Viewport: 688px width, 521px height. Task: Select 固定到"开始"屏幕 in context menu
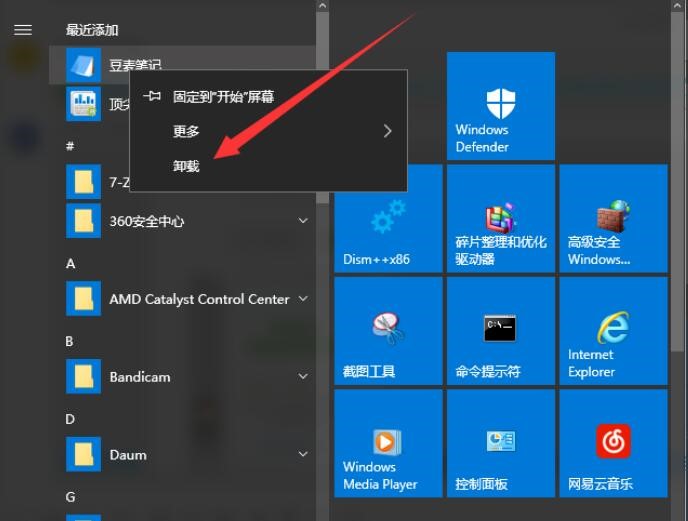269,97
